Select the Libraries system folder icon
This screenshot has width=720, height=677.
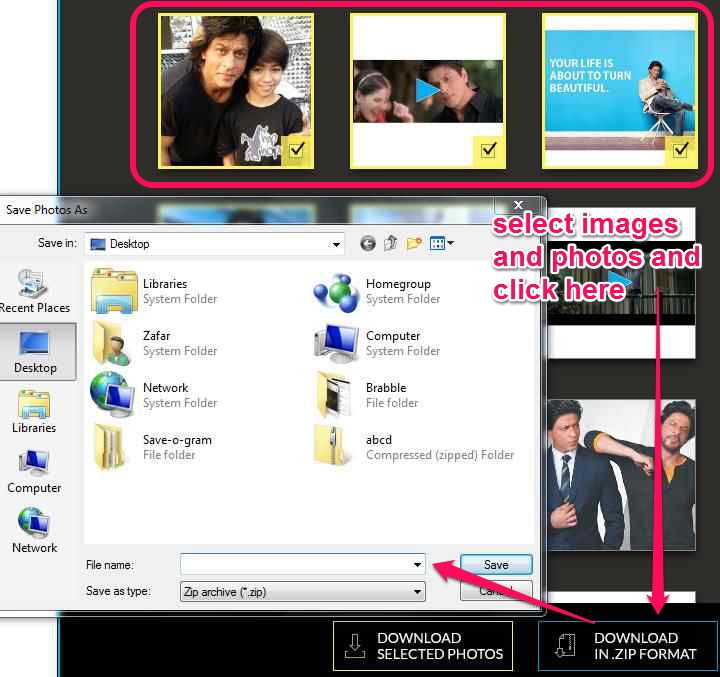click(x=114, y=291)
